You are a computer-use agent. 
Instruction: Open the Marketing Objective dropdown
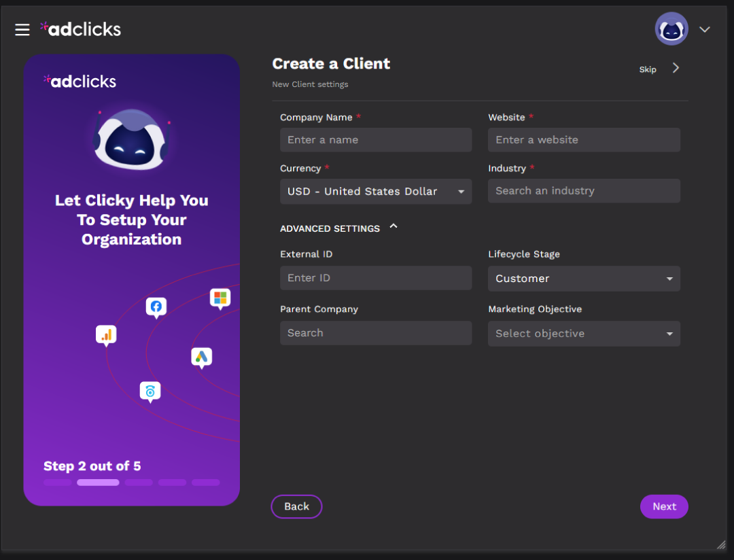tap(584, 334)
